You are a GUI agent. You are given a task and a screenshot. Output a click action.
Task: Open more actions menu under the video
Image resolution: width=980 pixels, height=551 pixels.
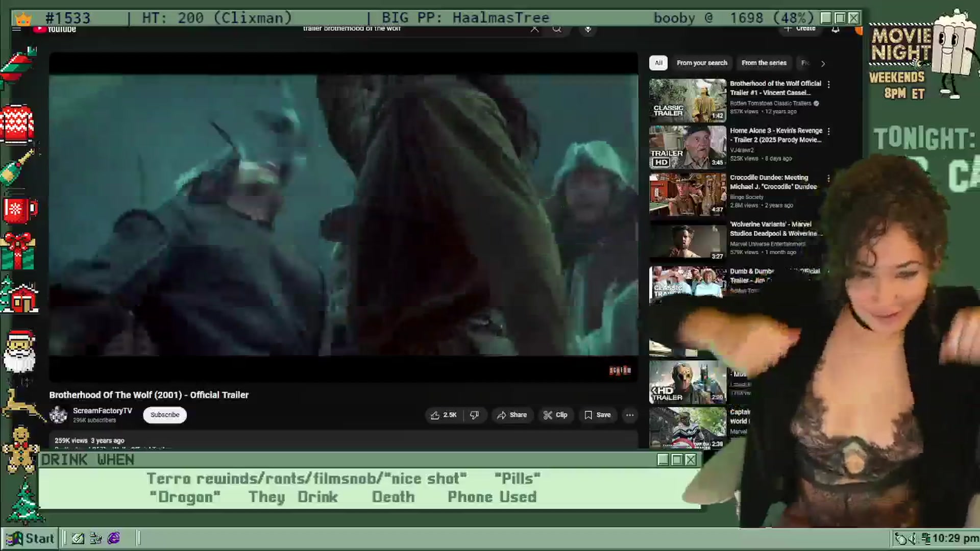tap(630, 415)
